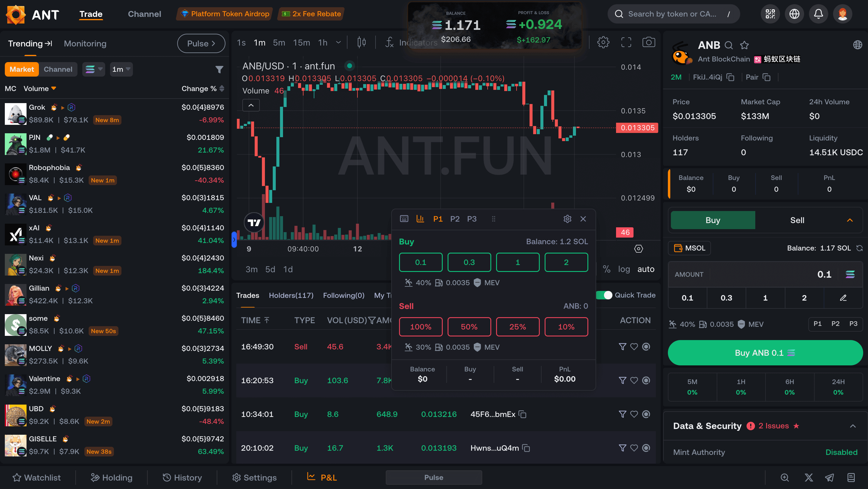Select the chart view icon in quick panel
This screenshot has height=489, width=868.
point(420,219)
